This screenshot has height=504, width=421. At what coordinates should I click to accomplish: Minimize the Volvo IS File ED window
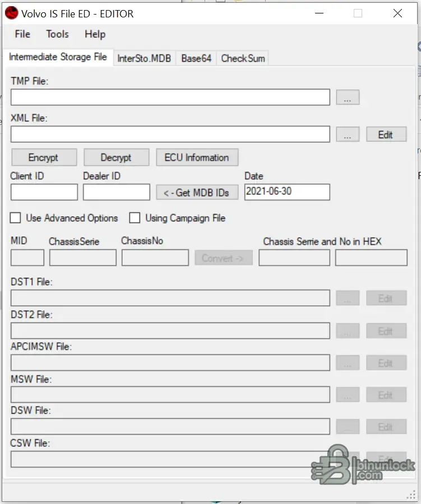point(319,13)
